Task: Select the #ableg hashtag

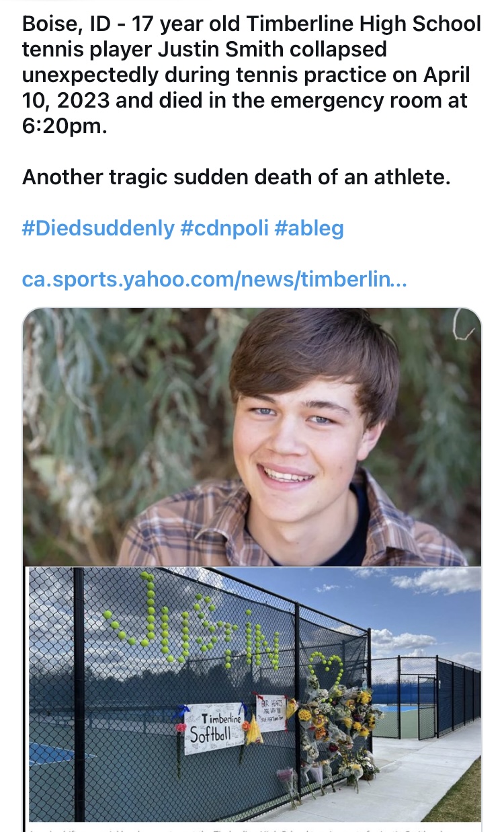Action: (x=309, y=229)
